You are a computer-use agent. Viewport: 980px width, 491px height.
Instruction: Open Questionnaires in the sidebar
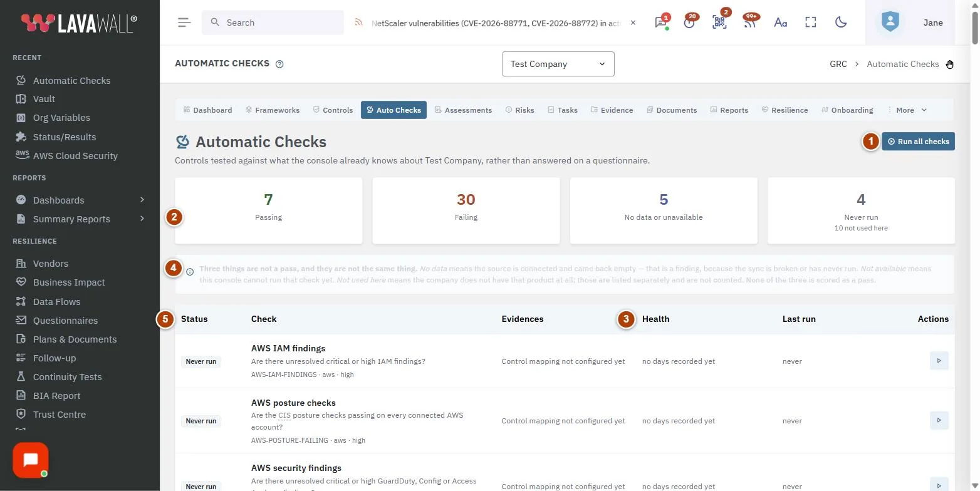coord(65,320)
